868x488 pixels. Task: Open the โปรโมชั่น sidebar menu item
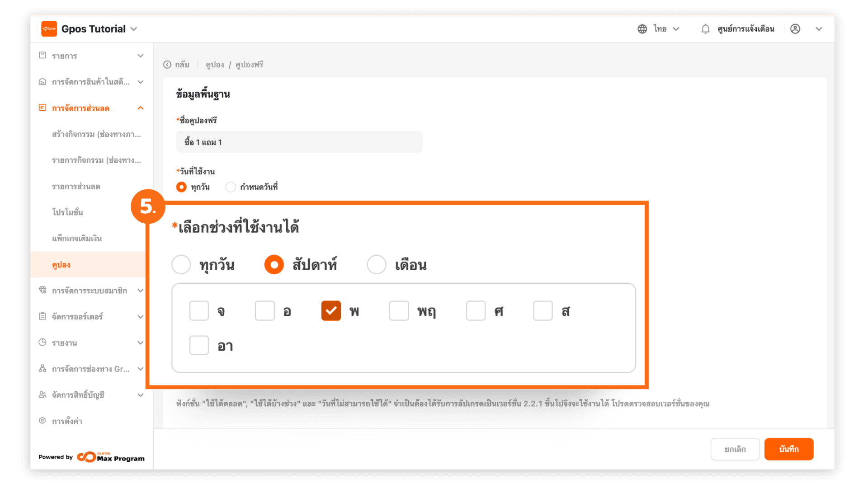coord(67,212)
